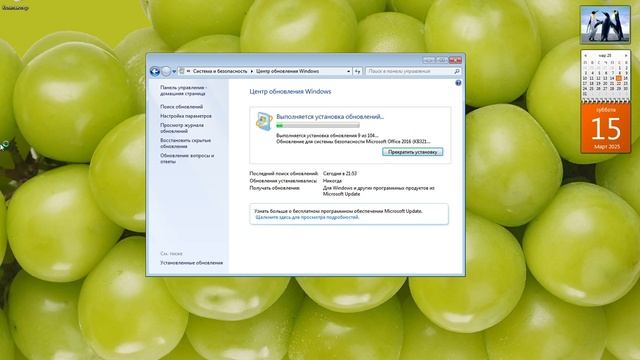Screen dimensions: 640x360
Task: Click 'Восстановить скрытые обновления'
Action: click(x=185, y=143)
